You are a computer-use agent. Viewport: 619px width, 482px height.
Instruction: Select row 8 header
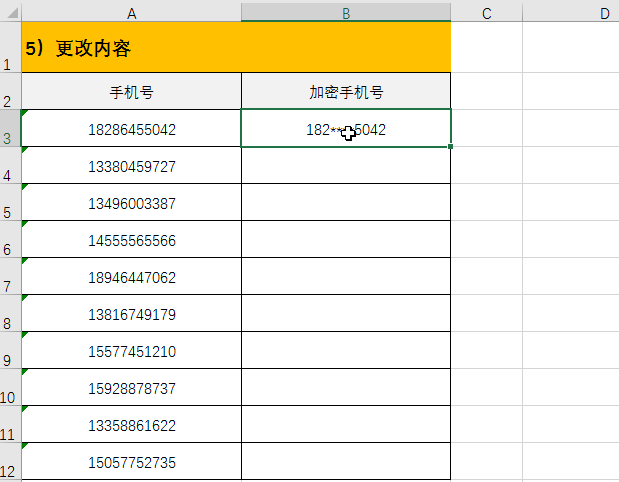10,313
